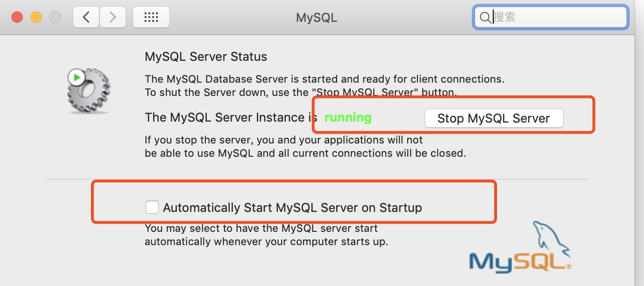The width and height of the screenshot is (644, 286).
Task: Open Show All preferences grid icon
Action: coord(151,17)
